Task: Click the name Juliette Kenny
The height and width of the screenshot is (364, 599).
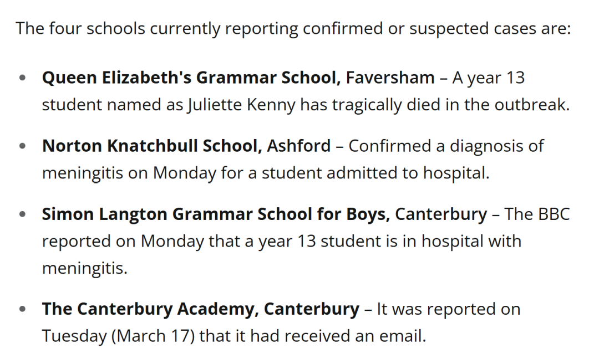Action: [x=240, y=105]
